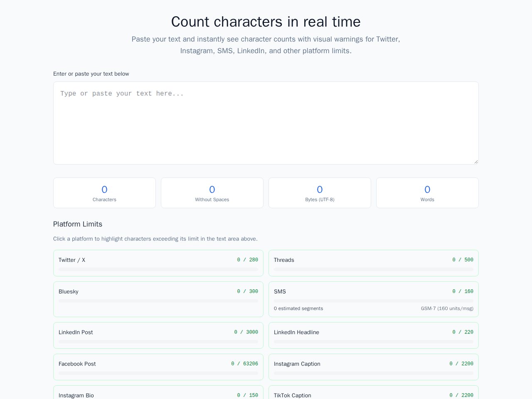532x399 pixels.
Task: Click the LinkedIn Headline progress bar
Action: pyautogui.click(x=374, y=342)
